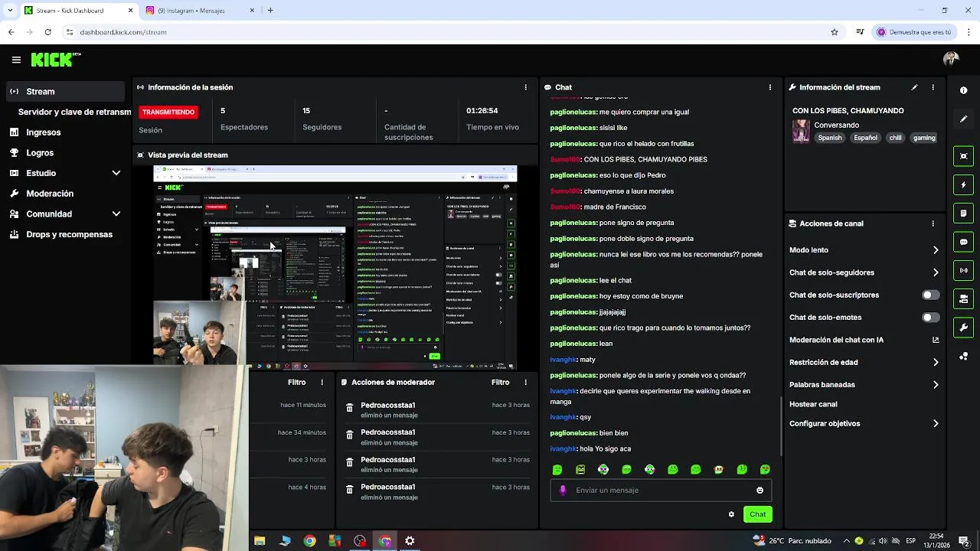The height and width of the screenshot is (551, 980).
Task: Insert the last heart-eyes green emote
Action: coord(765,469)
